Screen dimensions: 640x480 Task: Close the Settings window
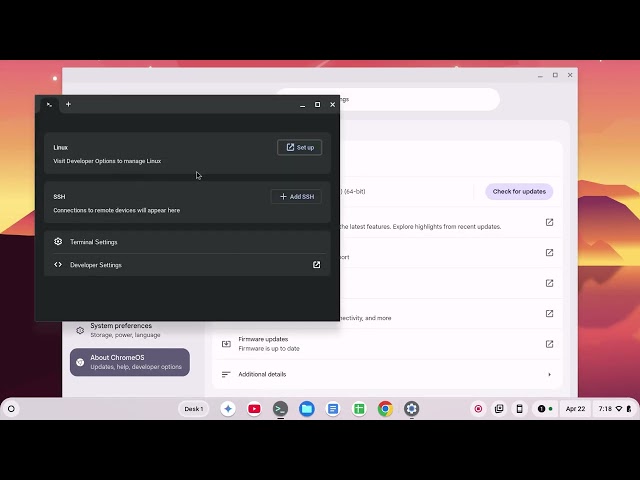tap(570, 75)
